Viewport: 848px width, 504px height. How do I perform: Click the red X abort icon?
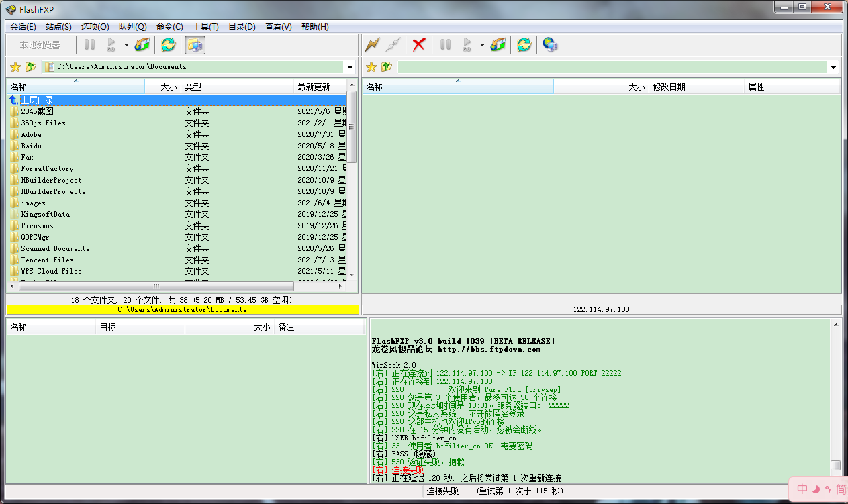point(419,45)
